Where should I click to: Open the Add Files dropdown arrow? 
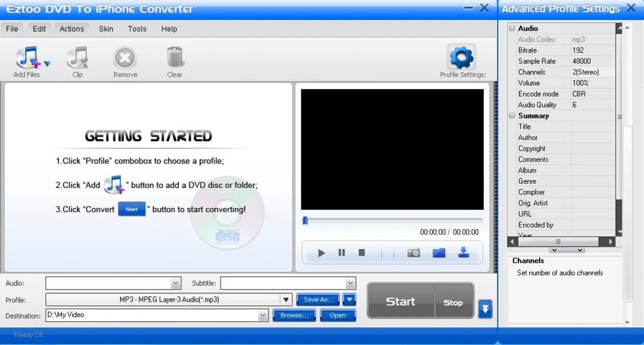point(47,64)
